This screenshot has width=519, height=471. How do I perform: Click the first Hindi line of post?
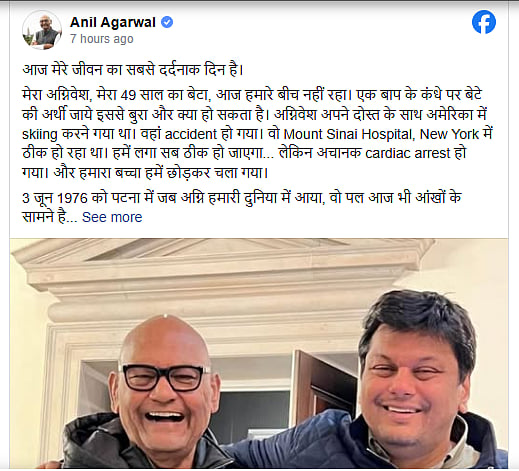click(x=133, y=70)
